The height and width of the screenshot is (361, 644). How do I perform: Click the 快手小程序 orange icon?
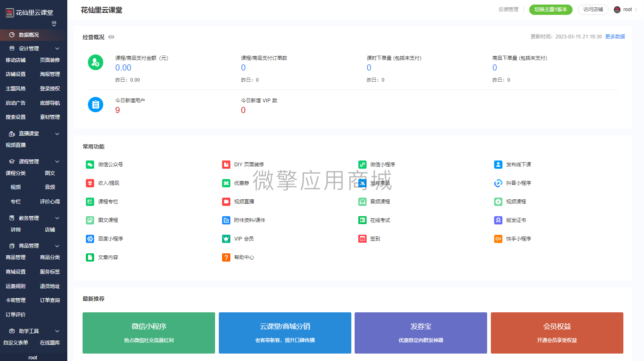pyautogui.click(x=498, y=239)
